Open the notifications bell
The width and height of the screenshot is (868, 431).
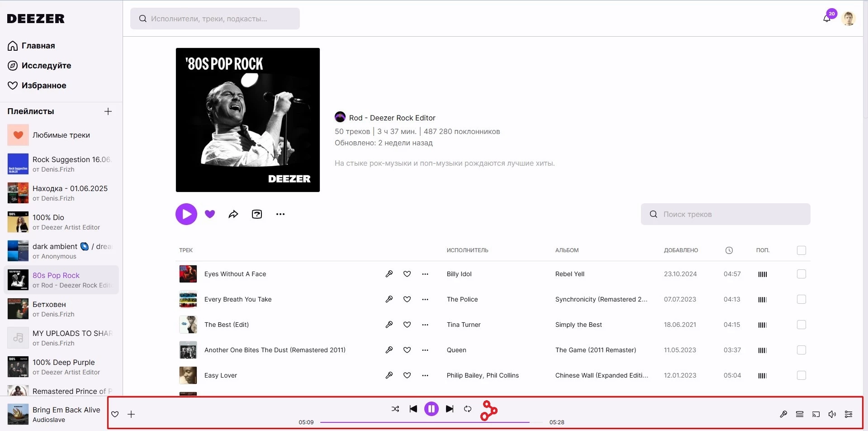click(826, 19)
